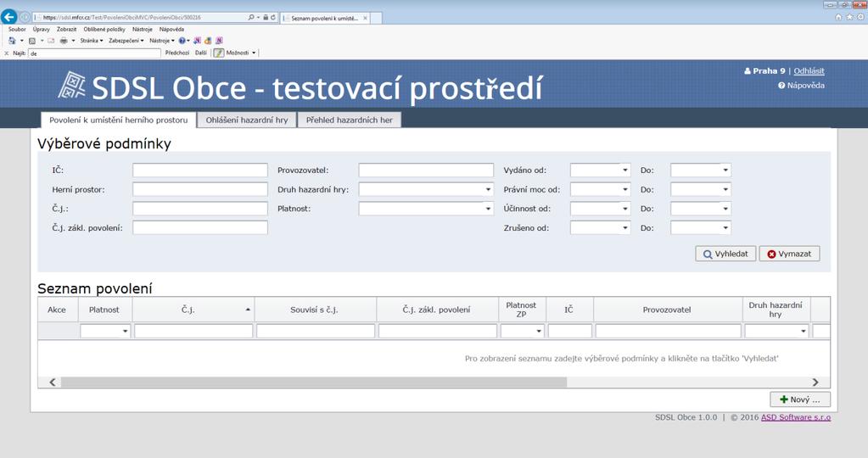Image resolution: width=868 pixels, height=458 pixels.
Task: Click the address bar search magnifier icon
Action: 251,18
